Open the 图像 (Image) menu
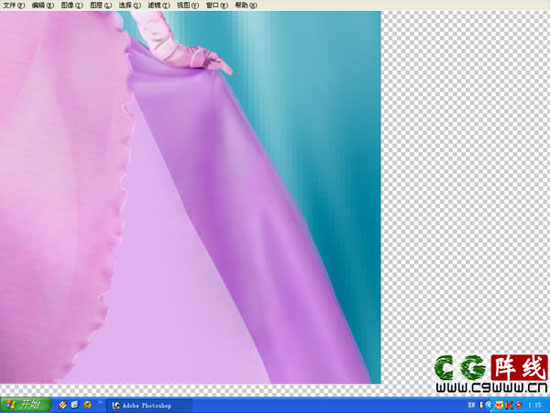Screen dimensions: 550x413 72,5
